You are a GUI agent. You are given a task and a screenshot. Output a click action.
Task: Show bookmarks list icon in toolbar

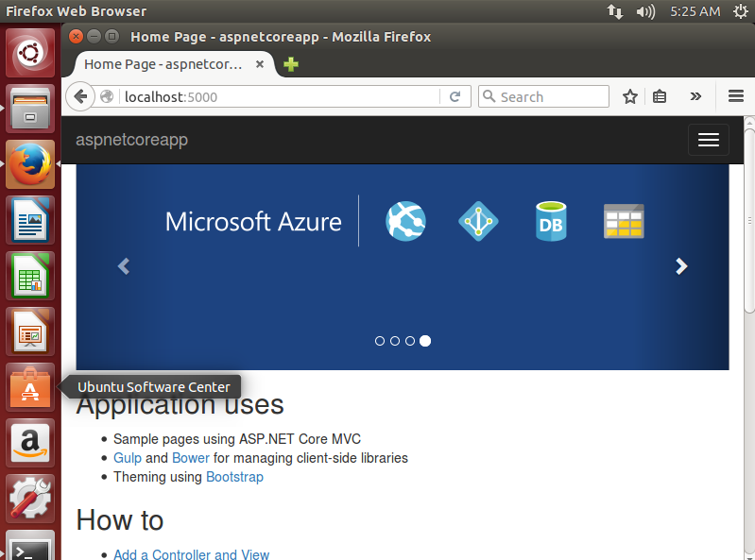(x=660, y=96)
